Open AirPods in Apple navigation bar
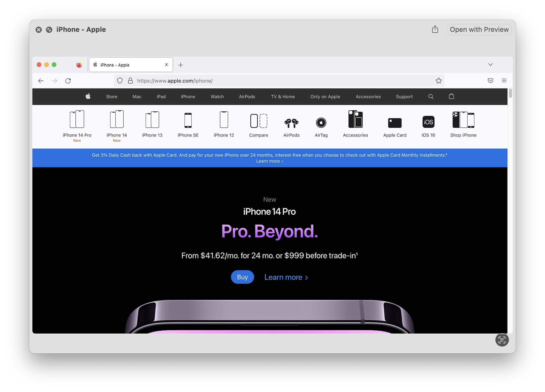The height and width of the screenshot is (392, 545). [247, 97]
